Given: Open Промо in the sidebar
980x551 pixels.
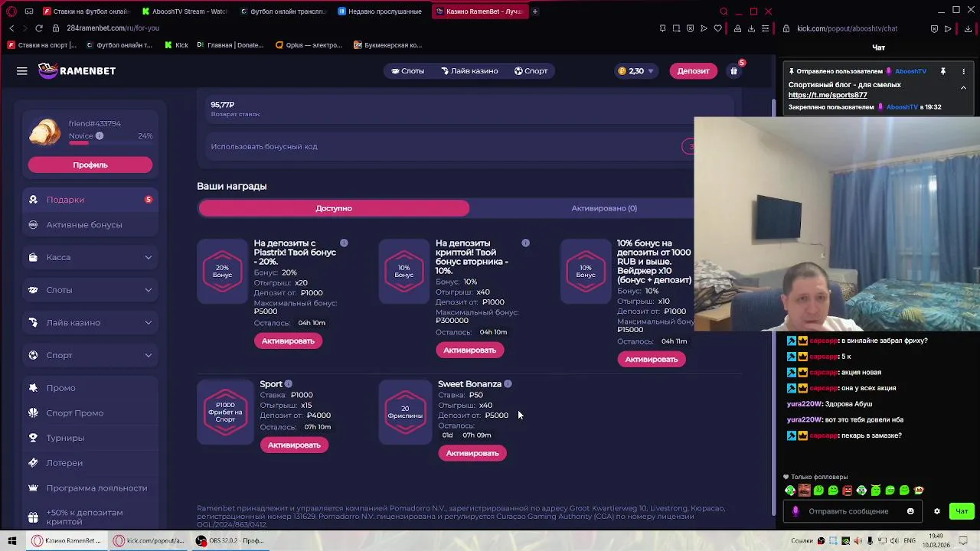Looking at the screenshot, I should click(x=90, y=388).
